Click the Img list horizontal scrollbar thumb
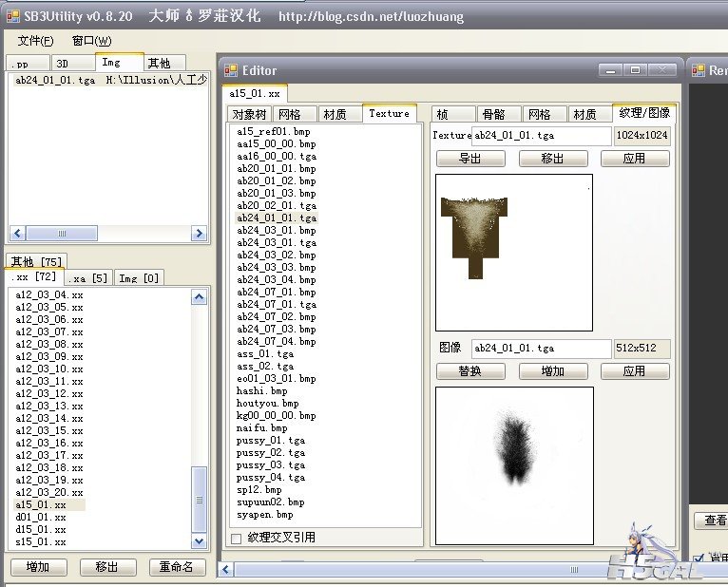Image resolution: width=728 pixels, height=587 pixels. tap(62, 233)
